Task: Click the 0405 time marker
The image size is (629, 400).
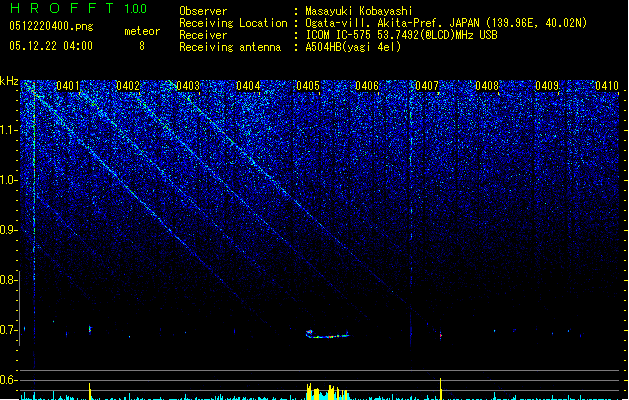Action: coord(308,86)
